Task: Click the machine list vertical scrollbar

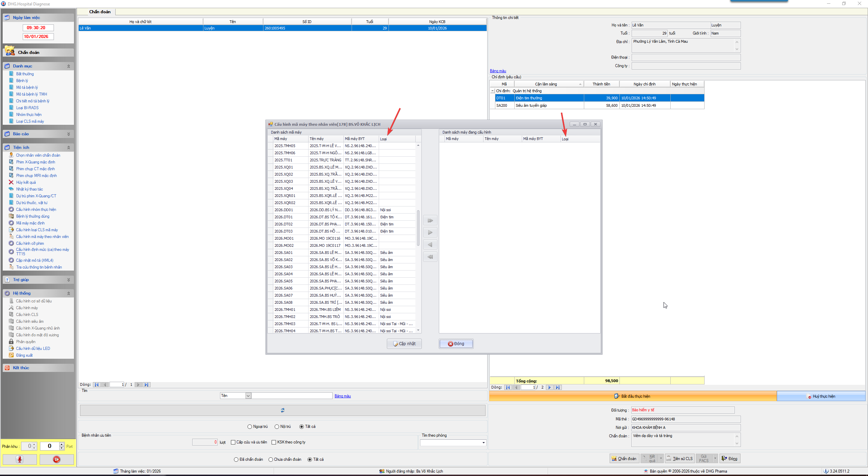Action: (x=418, y=228)
